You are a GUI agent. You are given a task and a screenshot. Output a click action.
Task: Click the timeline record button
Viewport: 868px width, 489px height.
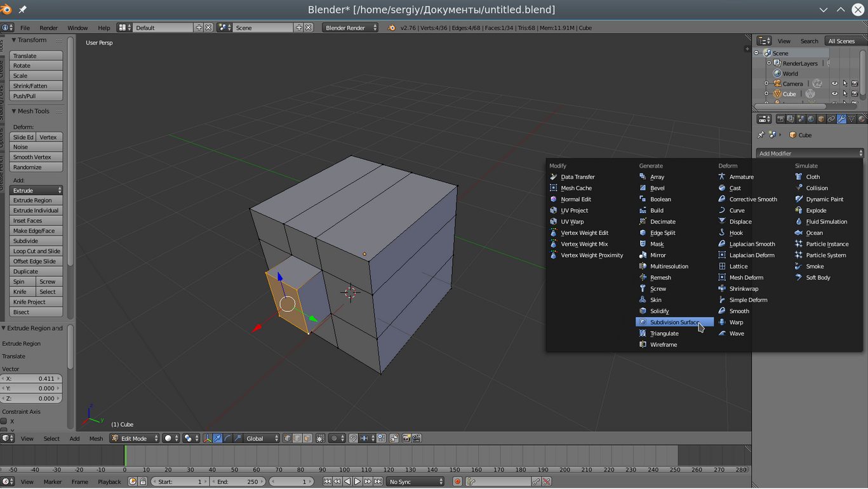[457, 482]
